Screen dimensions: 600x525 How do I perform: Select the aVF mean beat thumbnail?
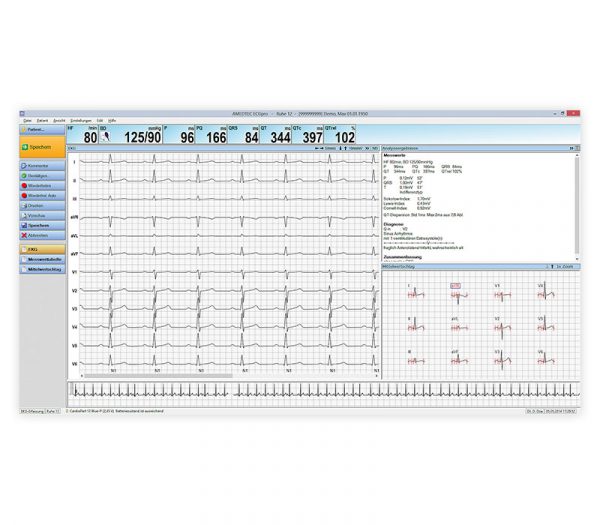pyautogui.click(x=459, y=359)
